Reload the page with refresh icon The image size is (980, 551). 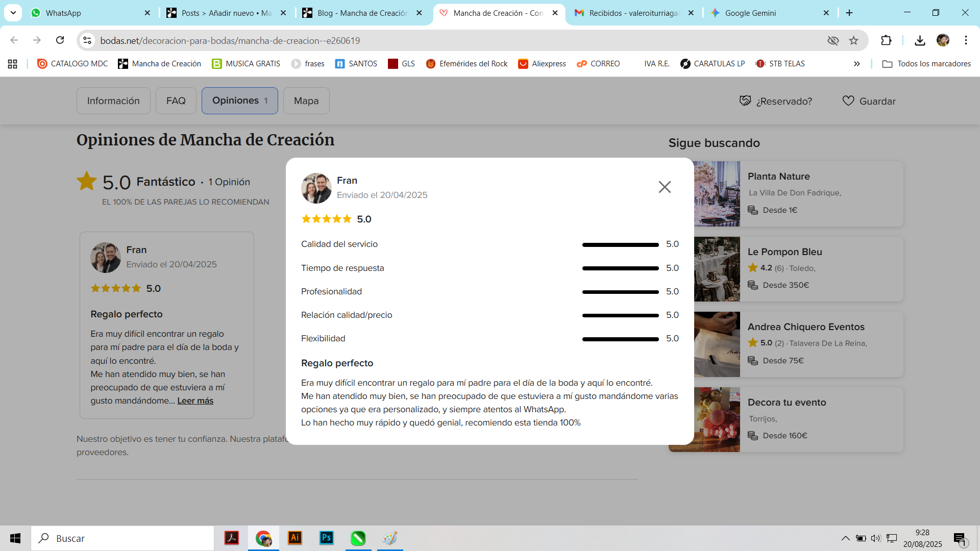(x=60, y=40)
